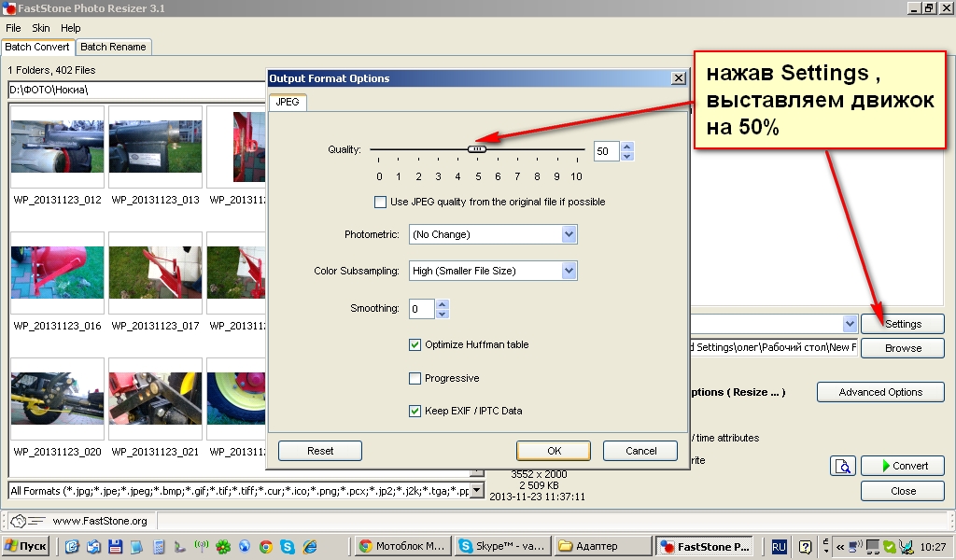
Task: Expand the file format filter dropdown
Action: (x=477, y=491)
